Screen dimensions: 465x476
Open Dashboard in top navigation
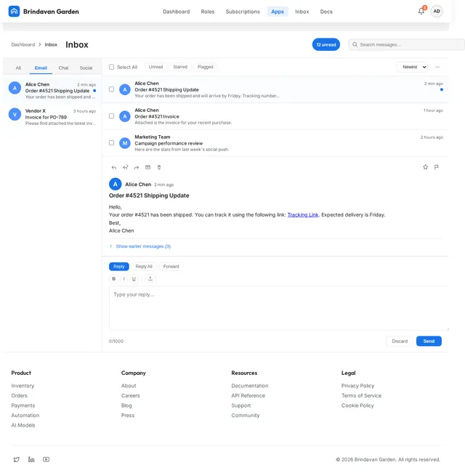pyautogui.click(x=177, y=12)
